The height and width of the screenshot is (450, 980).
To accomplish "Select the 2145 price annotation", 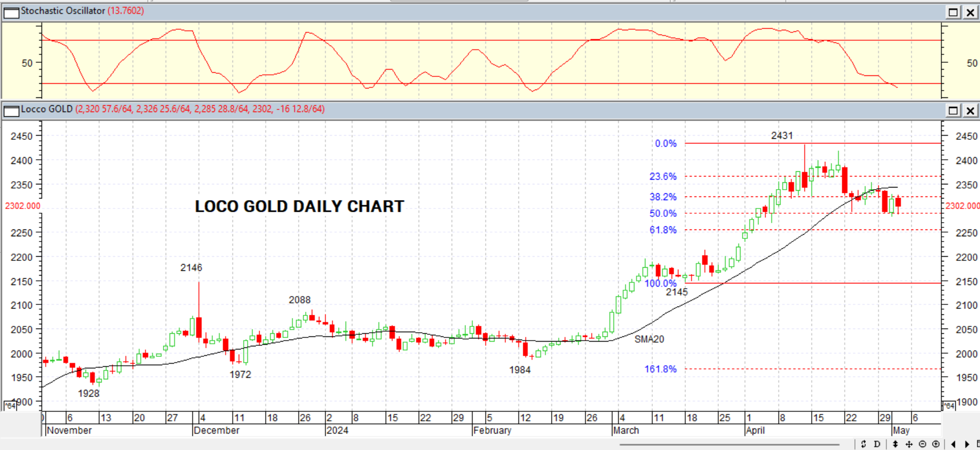I will click(x=677, y=292).
